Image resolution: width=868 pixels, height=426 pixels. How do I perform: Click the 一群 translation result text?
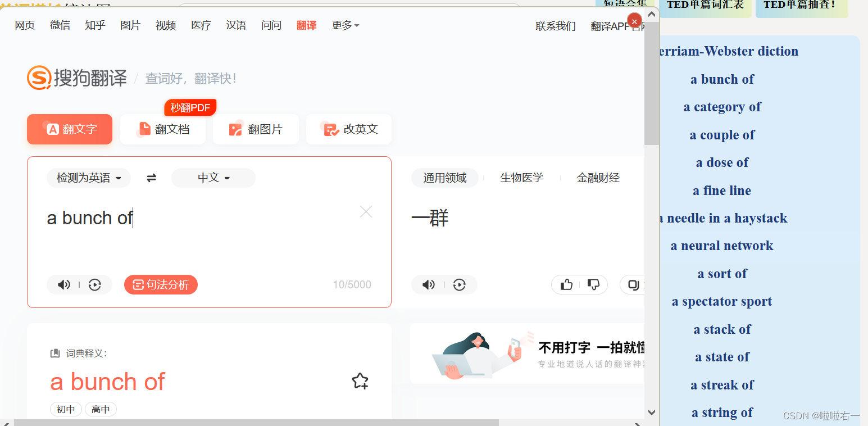click(x=430, y=218)
